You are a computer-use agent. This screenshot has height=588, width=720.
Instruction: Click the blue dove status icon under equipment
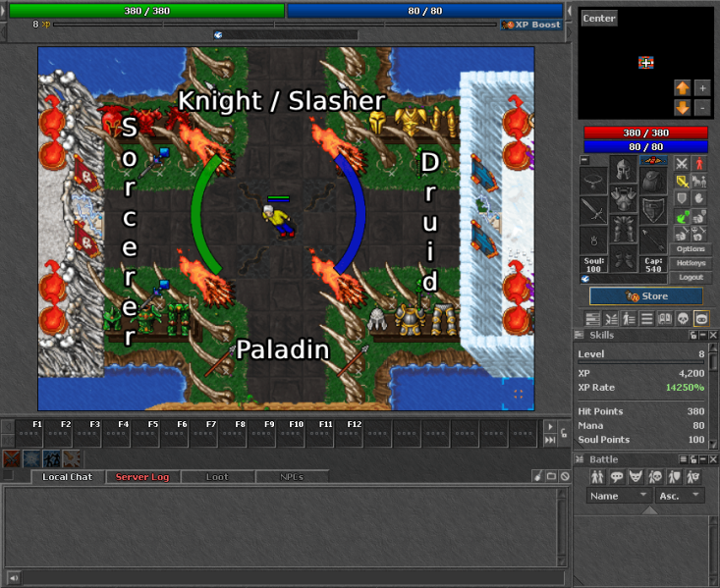pyautogui.click(x=585, y=279)
